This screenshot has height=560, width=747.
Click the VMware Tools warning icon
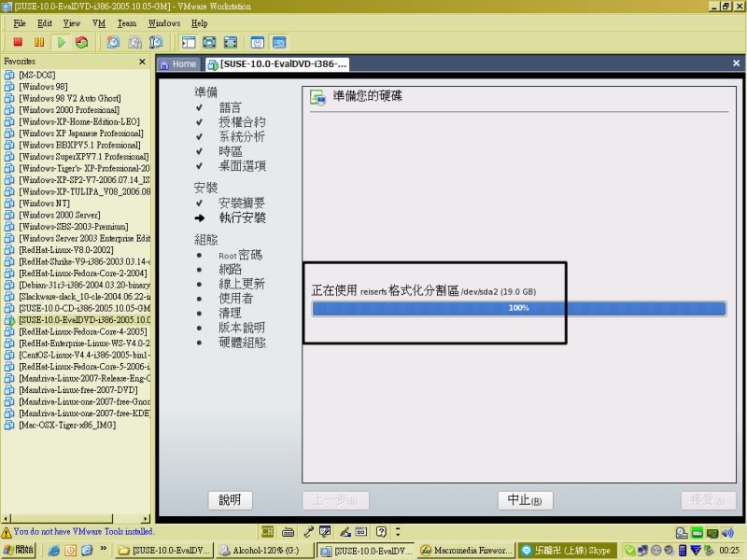coord(7,531)
